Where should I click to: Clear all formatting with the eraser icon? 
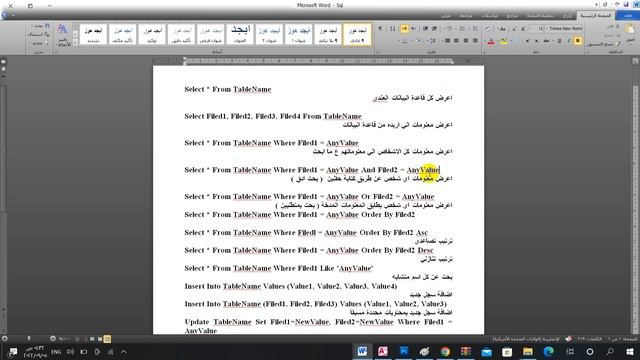[x=487, y=29]
